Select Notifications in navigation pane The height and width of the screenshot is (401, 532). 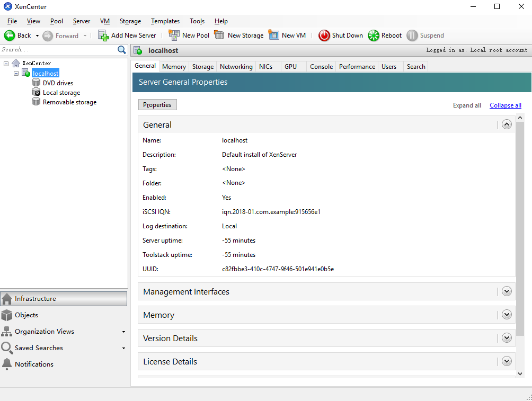pos(64,364)
